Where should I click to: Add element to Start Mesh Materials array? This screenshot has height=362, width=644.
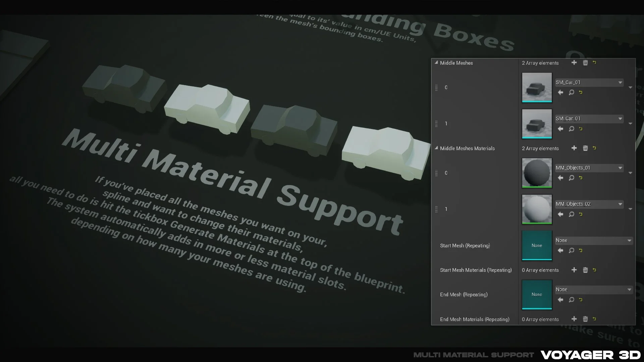pos(574,270)
